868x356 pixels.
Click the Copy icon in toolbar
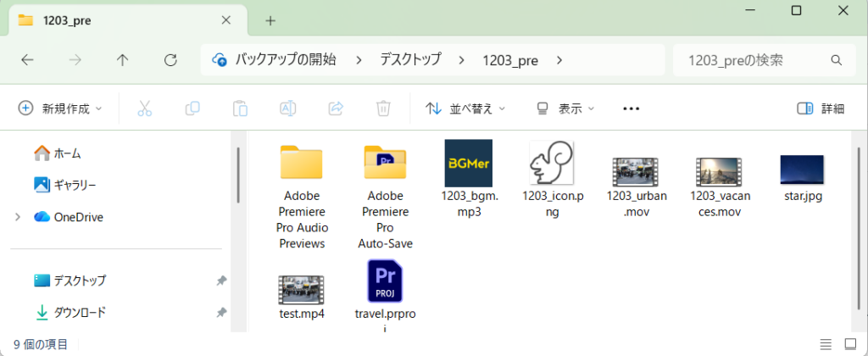(x=192, y=108)
